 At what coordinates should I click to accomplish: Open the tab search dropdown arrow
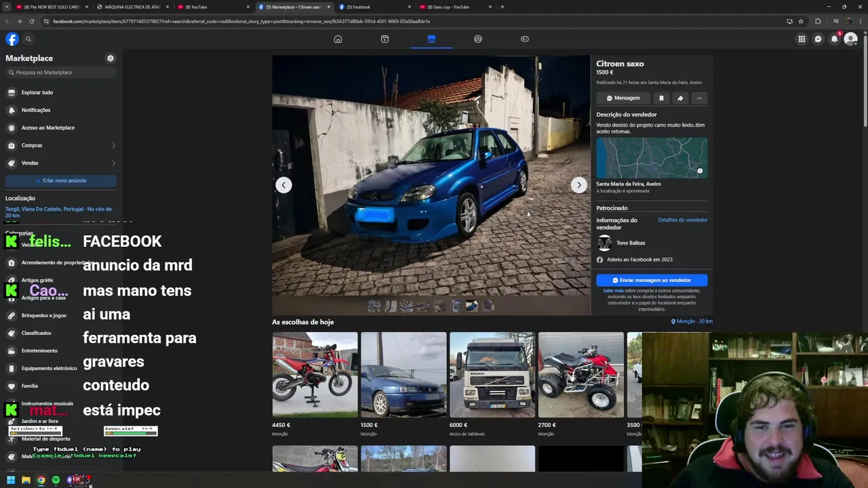[x=7, y=7]
